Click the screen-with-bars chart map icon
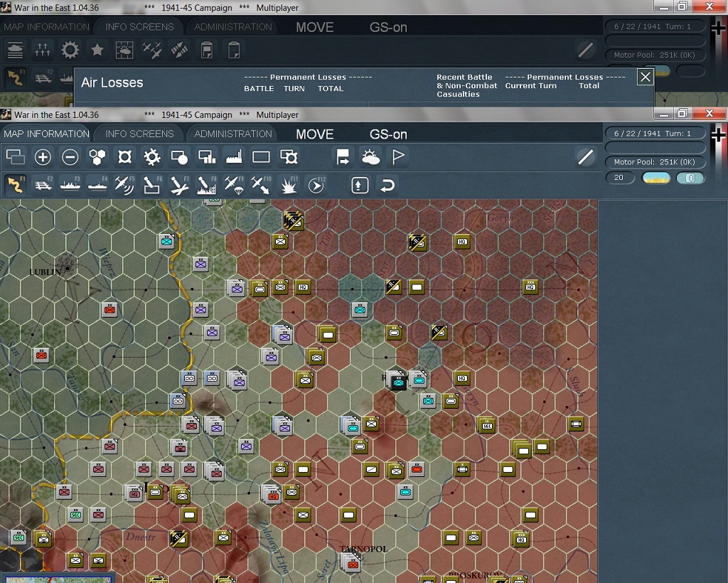Image resolution: width=728 pixels, height=583 pixels. point(207,157)
